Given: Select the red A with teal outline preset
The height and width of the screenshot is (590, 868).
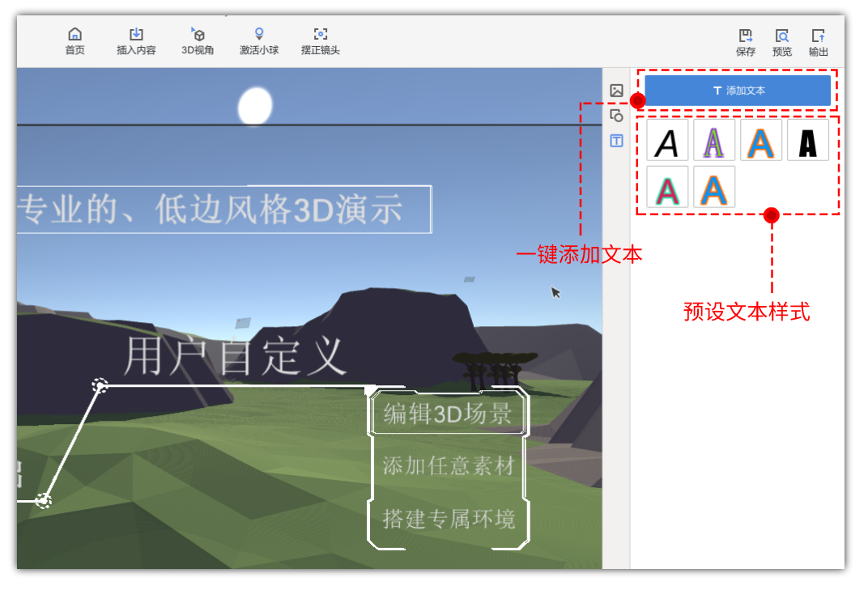Looking at the screenshot, I should tap(667, 188).
